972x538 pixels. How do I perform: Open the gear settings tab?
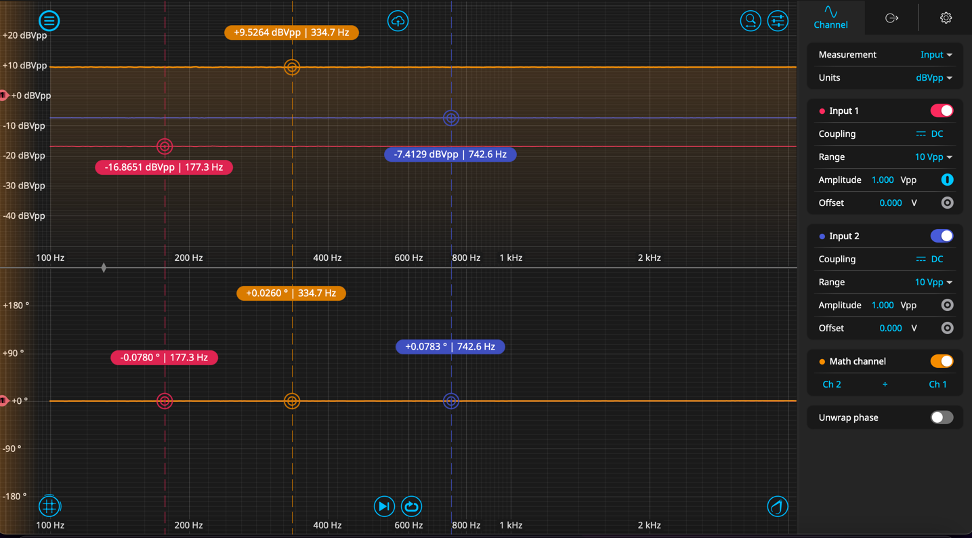(945, 18)
